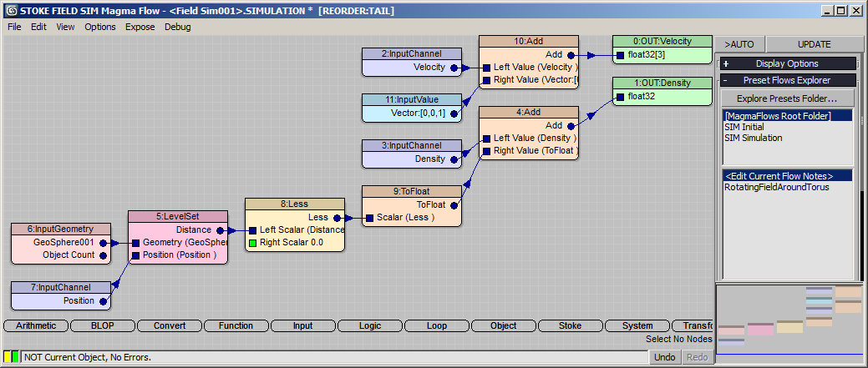
Task: Open the Edit menu
Action: tap(38, 27)
